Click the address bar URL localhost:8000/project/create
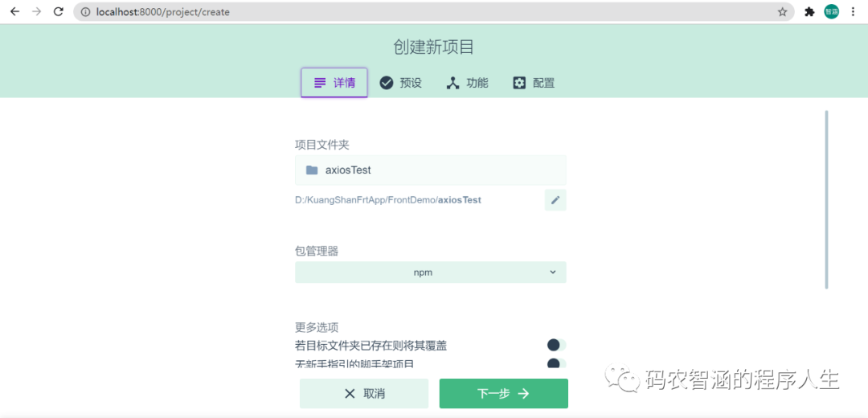This screenshot has height=418, width=868. pyautogui.click(x=162, y=11)
